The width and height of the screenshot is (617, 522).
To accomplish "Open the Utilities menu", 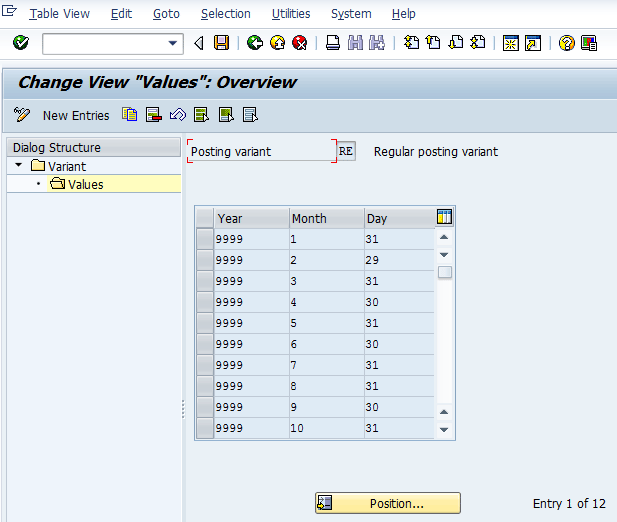I will pos(291,14).
